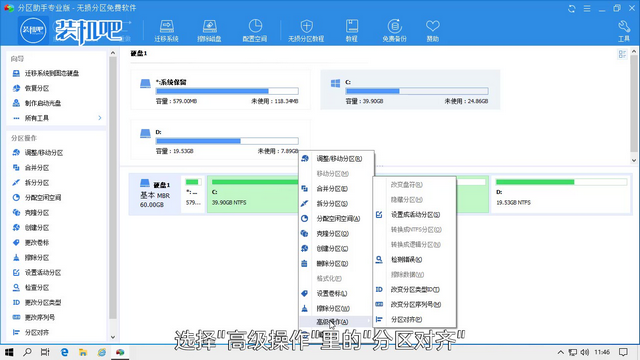Expand 所有工具 in the sidebar
Image resolution: width=640 pixels, height=360 pixels.
click(56, 118)
